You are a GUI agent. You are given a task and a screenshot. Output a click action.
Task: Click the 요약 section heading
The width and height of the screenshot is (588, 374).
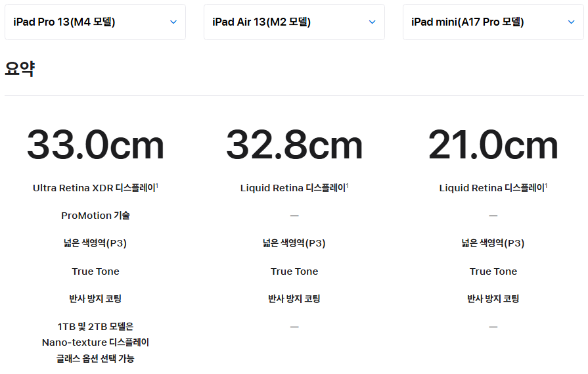click(x=20, y=68)
